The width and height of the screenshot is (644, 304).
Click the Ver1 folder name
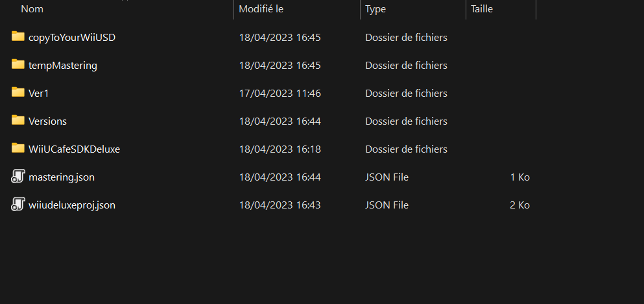click(39, 94)
